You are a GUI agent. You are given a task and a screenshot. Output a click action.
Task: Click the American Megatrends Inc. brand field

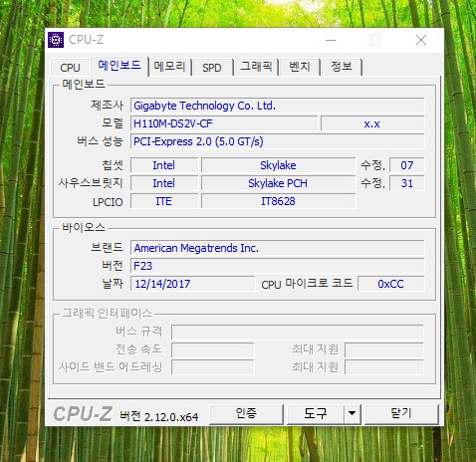click(x=277, y=248)
